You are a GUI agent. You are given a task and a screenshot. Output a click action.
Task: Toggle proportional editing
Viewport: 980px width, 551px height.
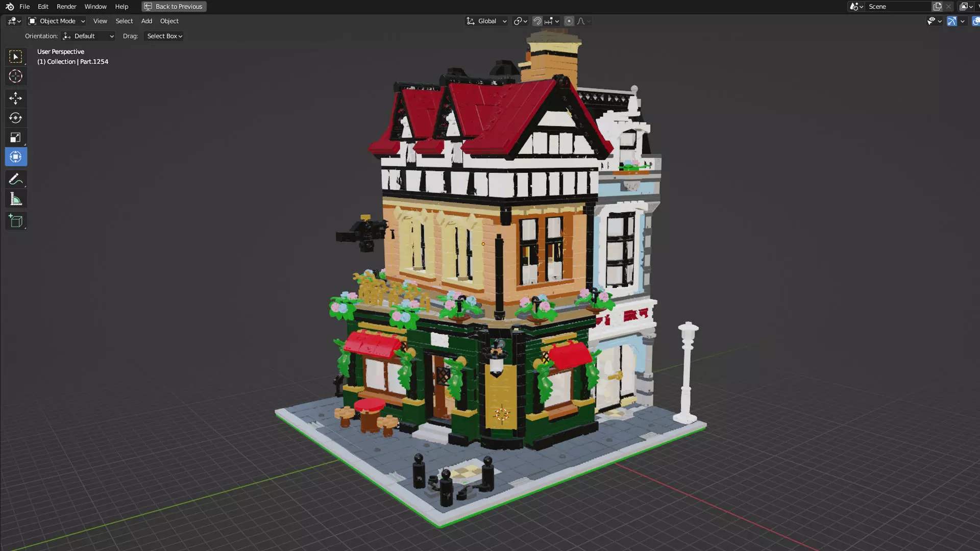(569, 21)
